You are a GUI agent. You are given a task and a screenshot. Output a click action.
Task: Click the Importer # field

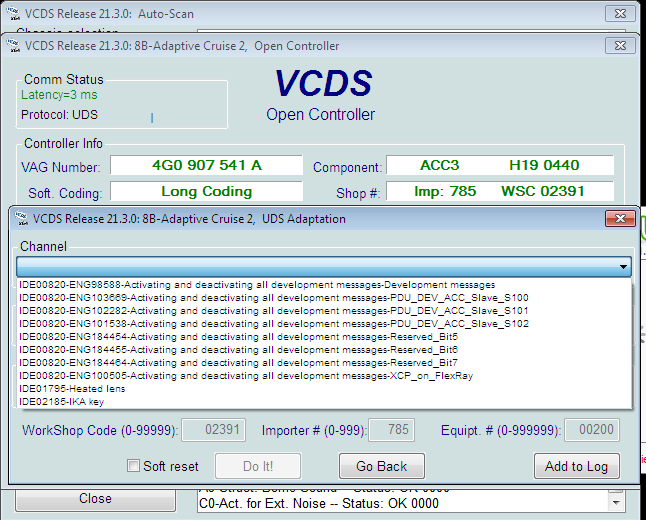pos(391,430)
